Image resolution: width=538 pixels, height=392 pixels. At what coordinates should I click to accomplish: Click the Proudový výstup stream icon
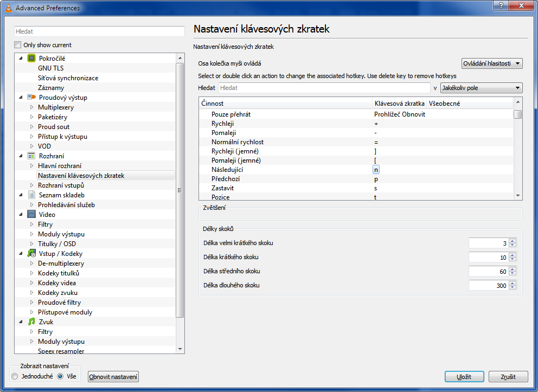point(31,97)
